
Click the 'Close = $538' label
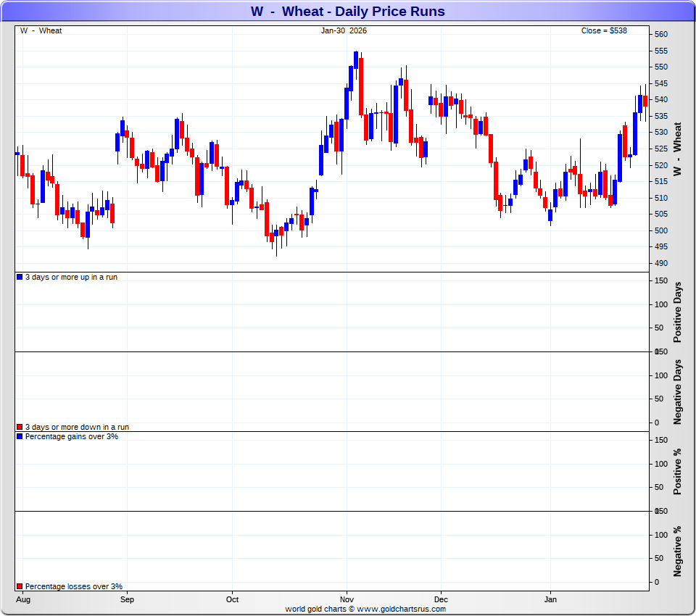point(604,30)
